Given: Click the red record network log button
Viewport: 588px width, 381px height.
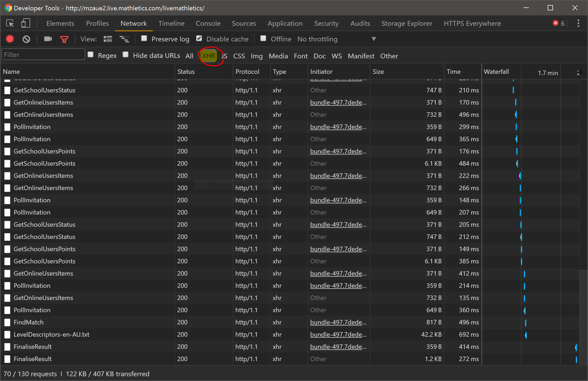Looking at the screenshot, I should point(10,39).
